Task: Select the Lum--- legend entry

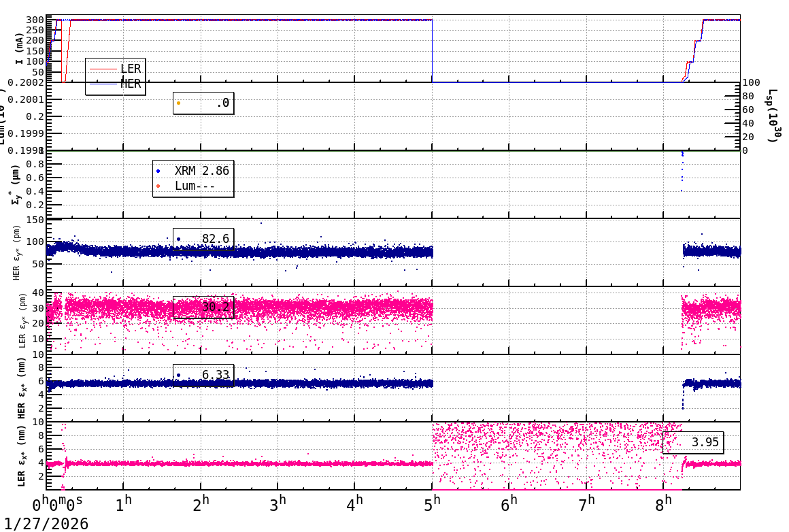Action: point(195,186)
